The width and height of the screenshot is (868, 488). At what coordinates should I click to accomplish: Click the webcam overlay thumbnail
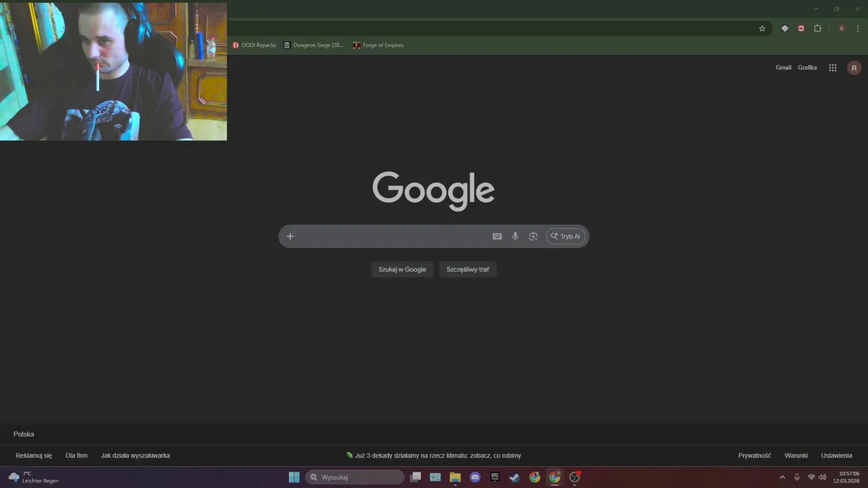point(113,71)
